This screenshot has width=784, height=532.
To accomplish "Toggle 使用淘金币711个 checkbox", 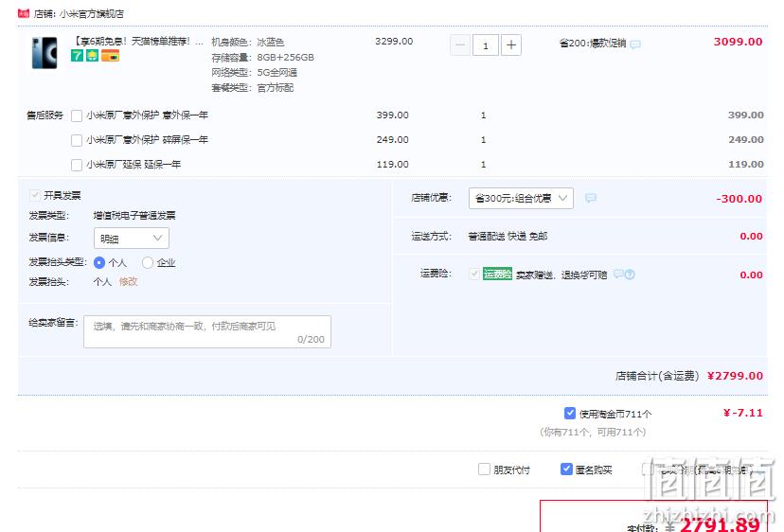I will [570, 413].
